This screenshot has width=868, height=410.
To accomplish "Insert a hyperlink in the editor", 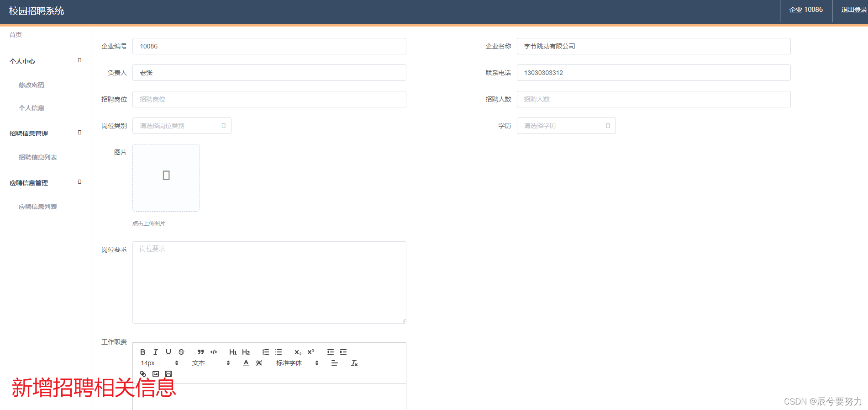I will point(143,374).
